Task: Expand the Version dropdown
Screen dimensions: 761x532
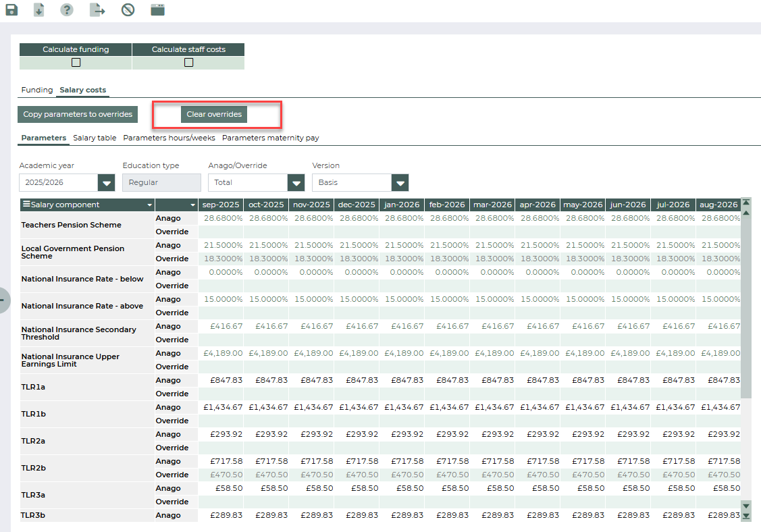Action: tap(400, 183)
